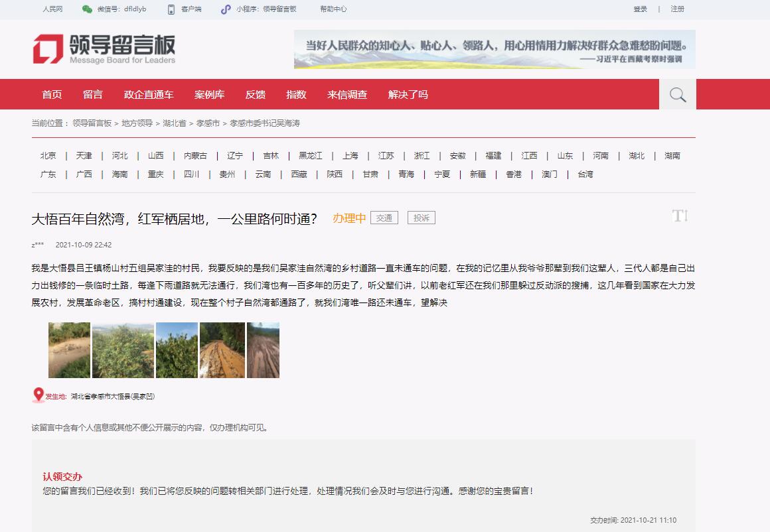The height and width of the screenshot is (532, 770).
Task: Go to 案例库 in navigation bar
Action: pyautogui.click(x=209, y=95)
